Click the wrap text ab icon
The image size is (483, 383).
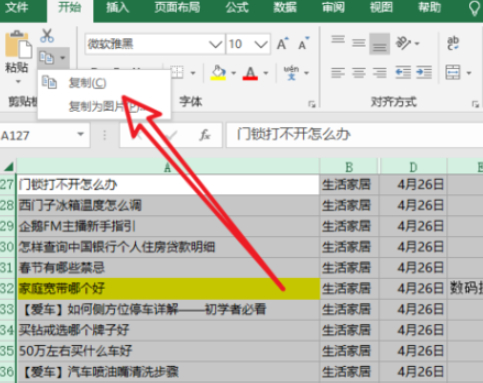pyautogui.click(x=453, y=43)
